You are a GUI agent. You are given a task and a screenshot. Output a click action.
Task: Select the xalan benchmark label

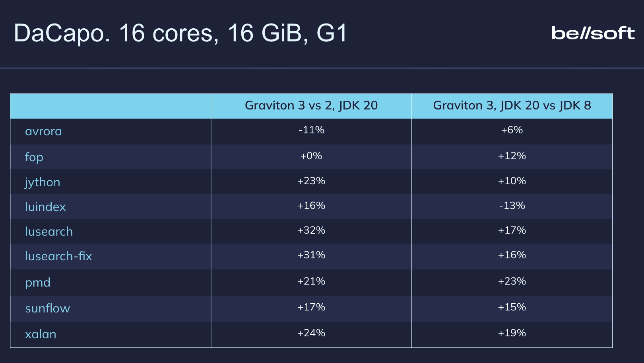pos(41,334)
